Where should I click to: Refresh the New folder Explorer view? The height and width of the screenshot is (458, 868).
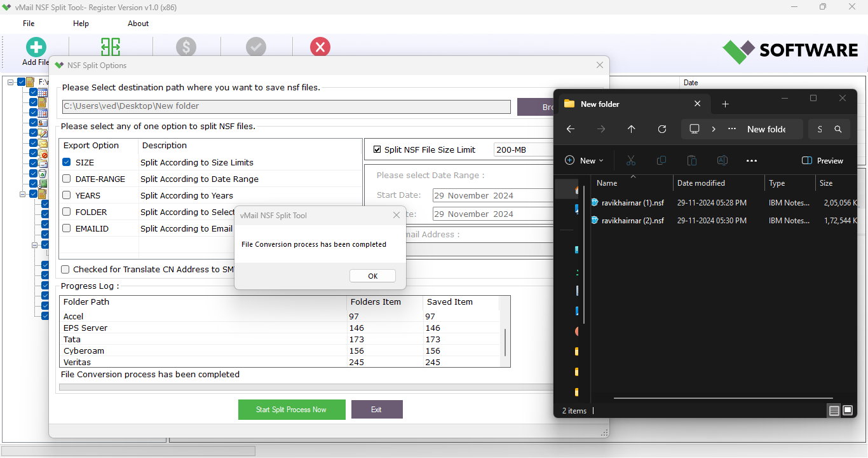[661, 129]
